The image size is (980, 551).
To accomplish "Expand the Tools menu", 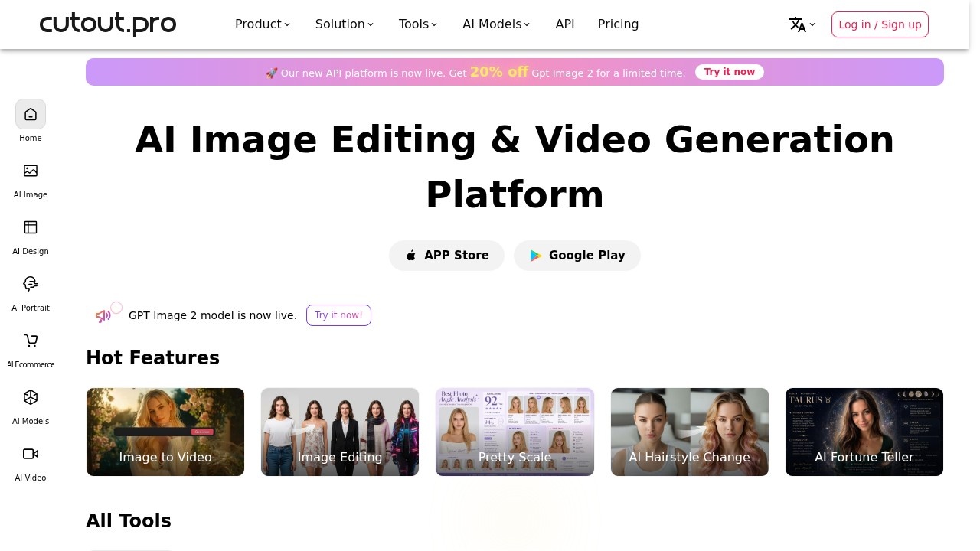I will 418,24.
